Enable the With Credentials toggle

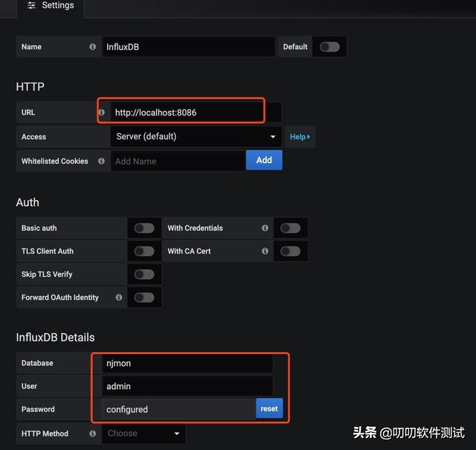[291, 228]
